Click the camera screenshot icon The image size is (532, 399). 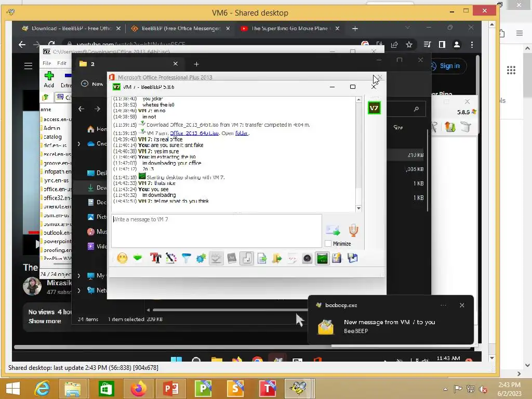point(307,259)
